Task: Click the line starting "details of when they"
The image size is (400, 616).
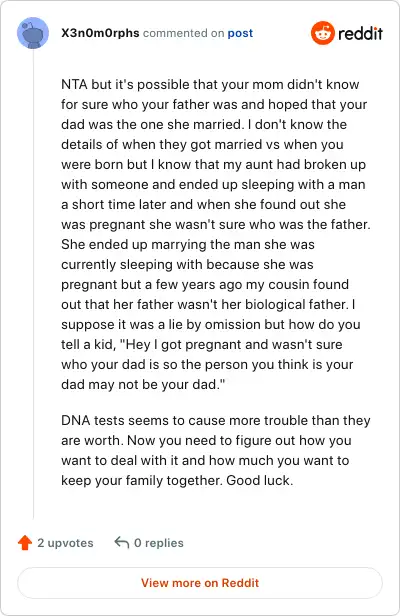Action: pos(202,144)
